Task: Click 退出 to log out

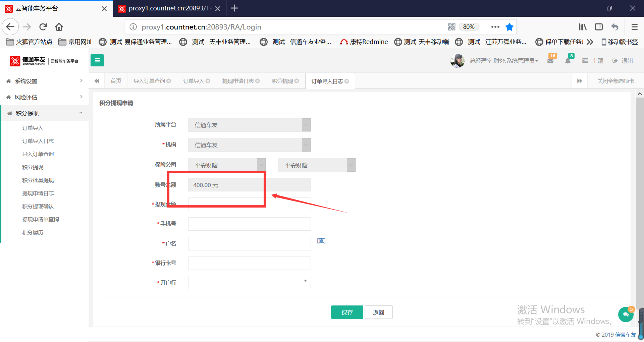Action: point(623,61)
